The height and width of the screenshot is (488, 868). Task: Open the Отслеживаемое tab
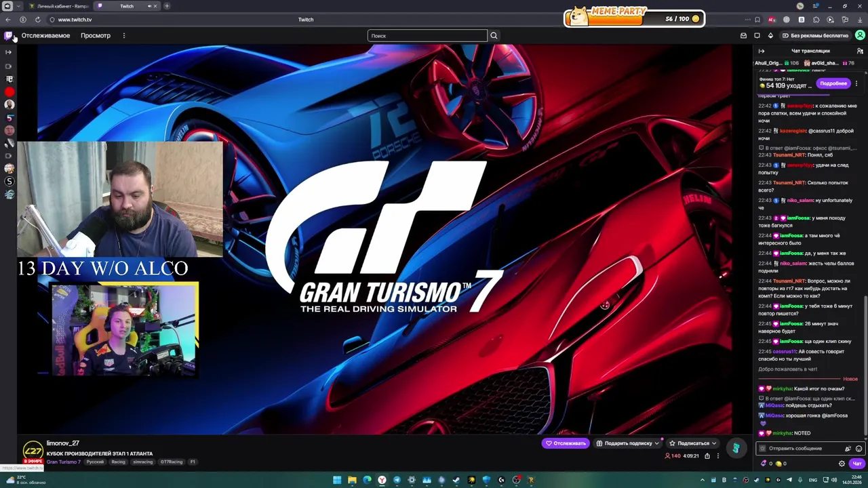(x=45, y=35)
